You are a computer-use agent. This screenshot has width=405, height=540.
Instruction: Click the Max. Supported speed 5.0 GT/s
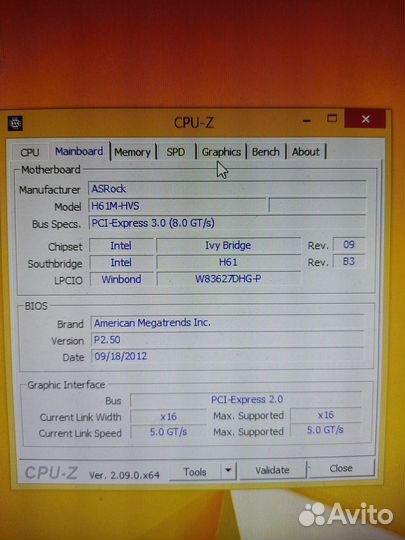(325, 430)
